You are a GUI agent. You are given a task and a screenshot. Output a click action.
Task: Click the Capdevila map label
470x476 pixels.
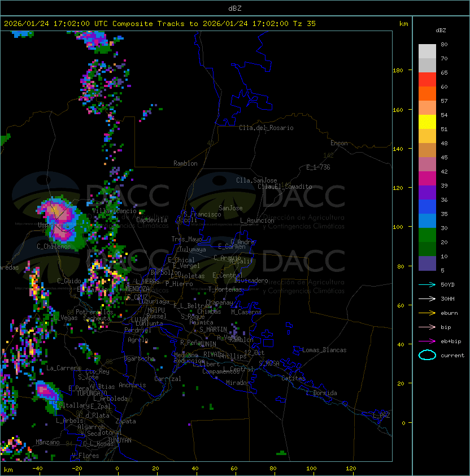(x=151, y=220)
